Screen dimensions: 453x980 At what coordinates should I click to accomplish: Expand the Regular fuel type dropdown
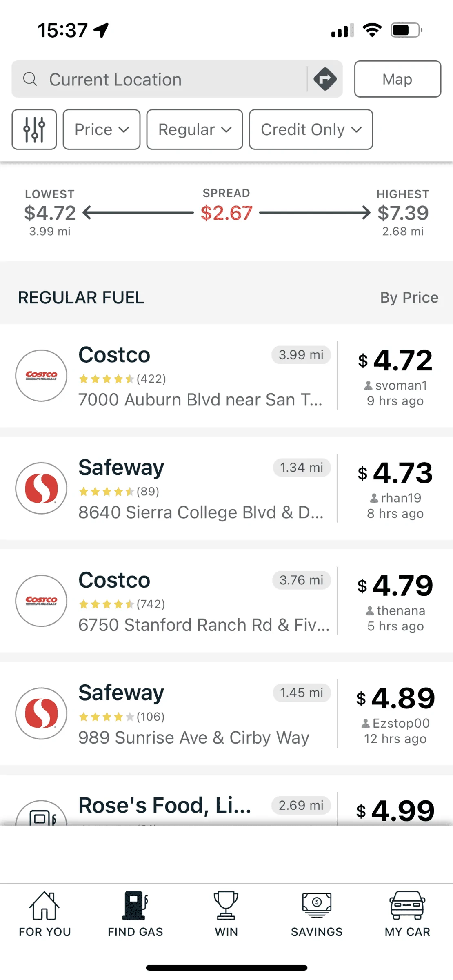195,129
